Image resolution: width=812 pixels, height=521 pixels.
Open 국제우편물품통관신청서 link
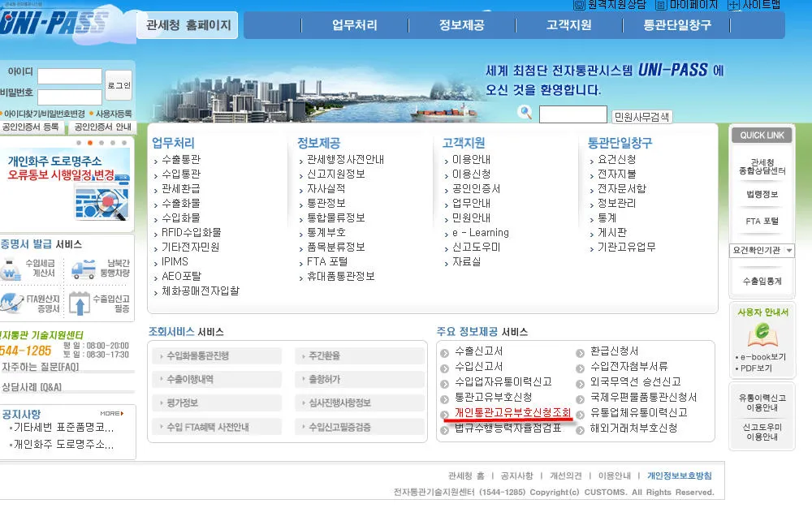(x=644, y=397)
